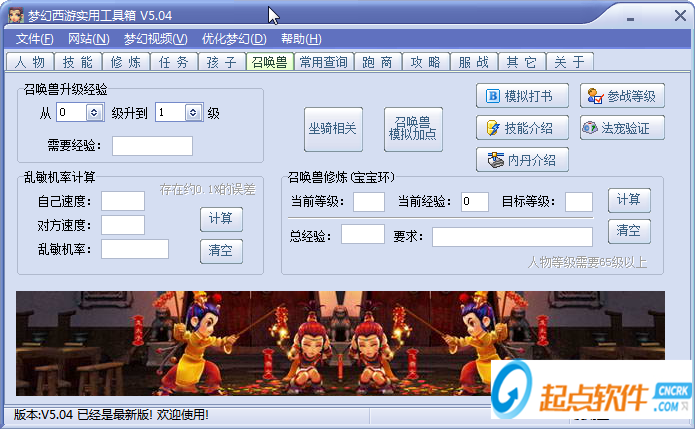Click the upgrade-to level field showing 1
This screenshot has width=695, height=429.
[171, 113]
